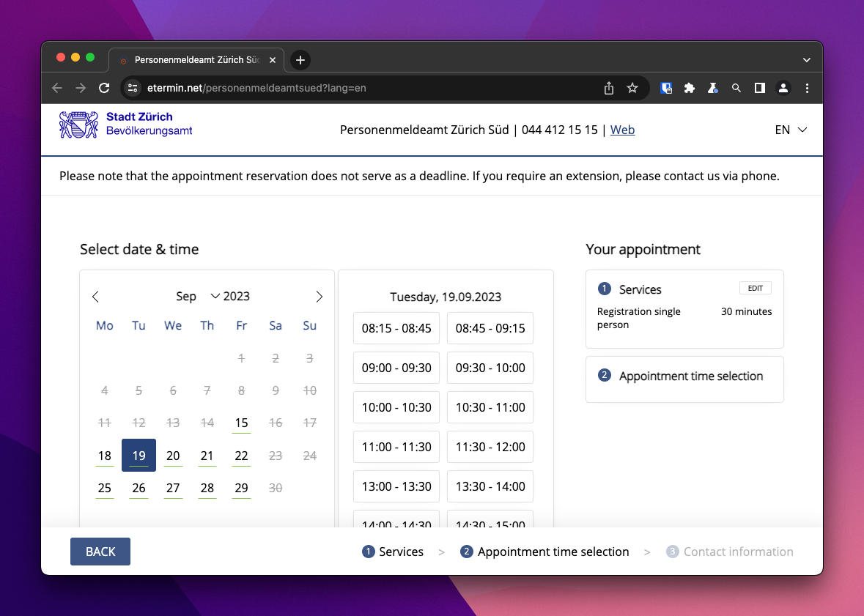Click the Stadt Zürich coat of arms logo
864x616 pixels.
[79, 124]
